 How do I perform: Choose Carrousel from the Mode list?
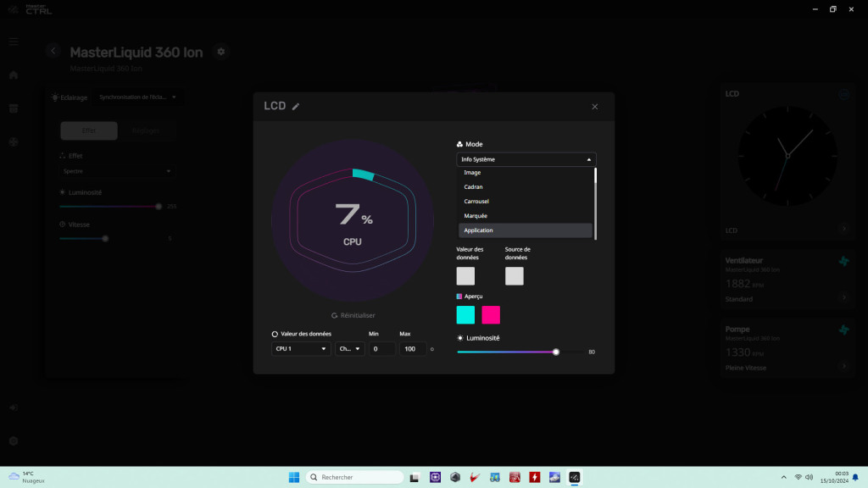[x=526, y=202]
